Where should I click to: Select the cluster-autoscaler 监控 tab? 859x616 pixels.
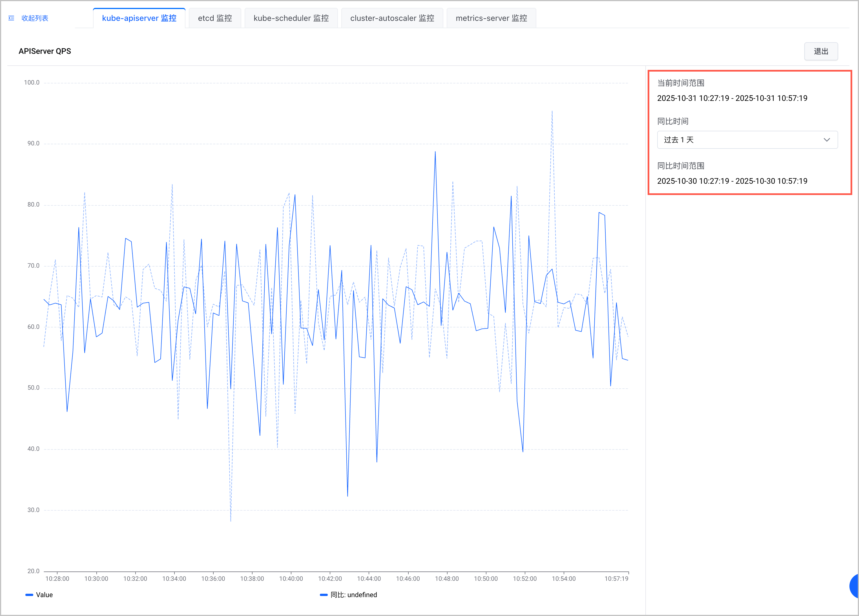pos(392,18)
